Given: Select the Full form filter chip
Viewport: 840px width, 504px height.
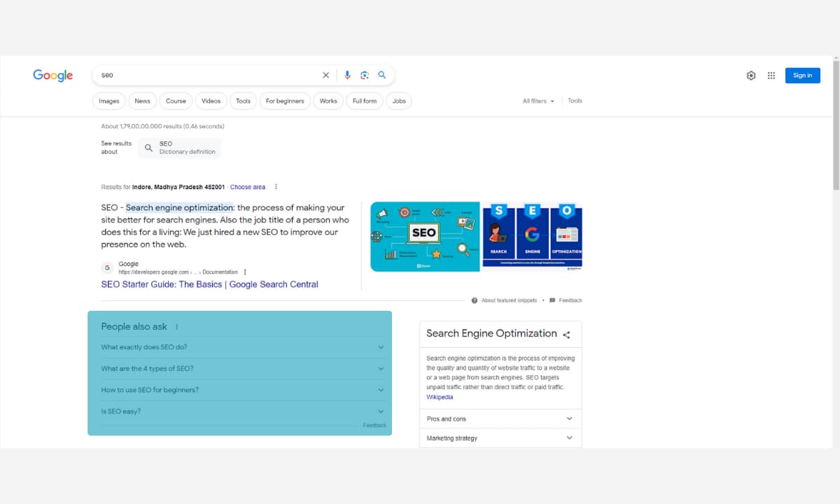Looking at the screenshot, I should click(x=364, y=101).
